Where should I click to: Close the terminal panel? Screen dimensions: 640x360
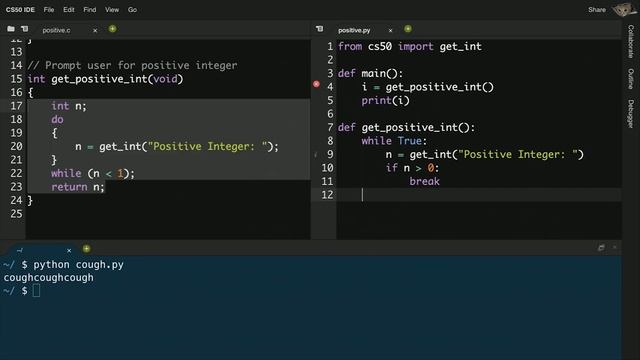pyautogui.click(x=615, y=247)
